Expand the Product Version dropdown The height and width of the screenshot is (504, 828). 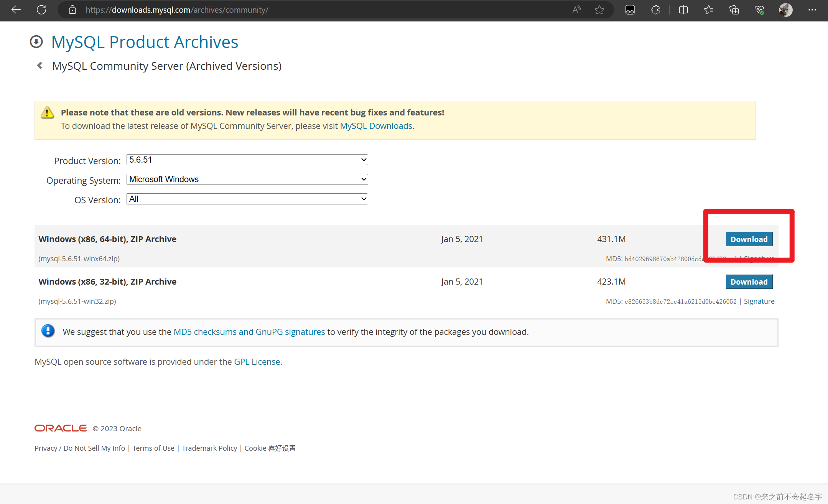tap(247, 160)
